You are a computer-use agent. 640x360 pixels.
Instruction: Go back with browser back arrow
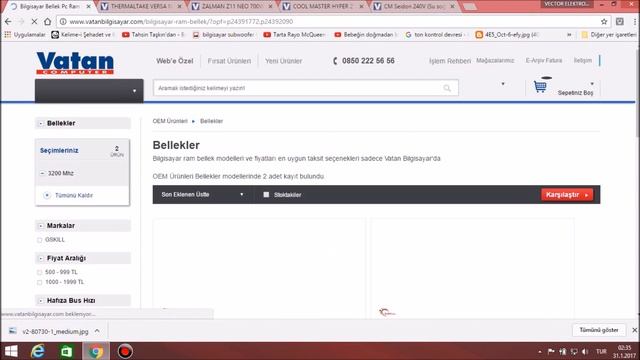pos(8,21)
